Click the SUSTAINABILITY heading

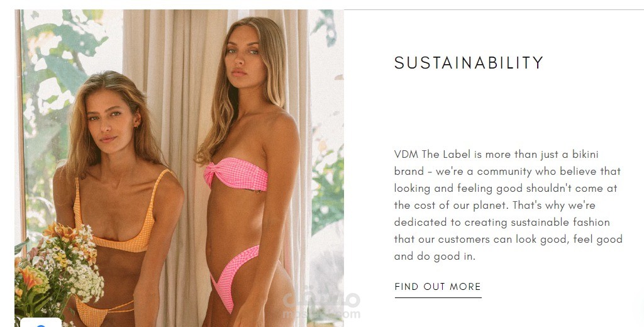[469, 63]
